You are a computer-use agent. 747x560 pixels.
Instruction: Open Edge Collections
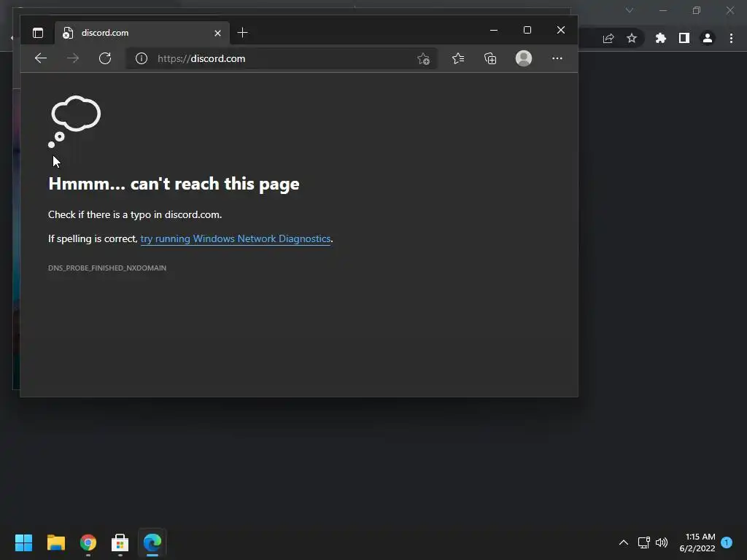490,58
